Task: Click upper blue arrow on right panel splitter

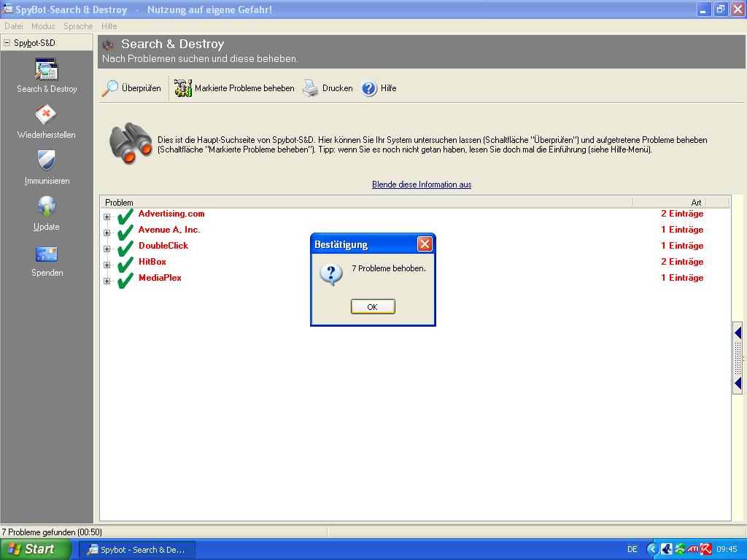Action: (738, 332)
